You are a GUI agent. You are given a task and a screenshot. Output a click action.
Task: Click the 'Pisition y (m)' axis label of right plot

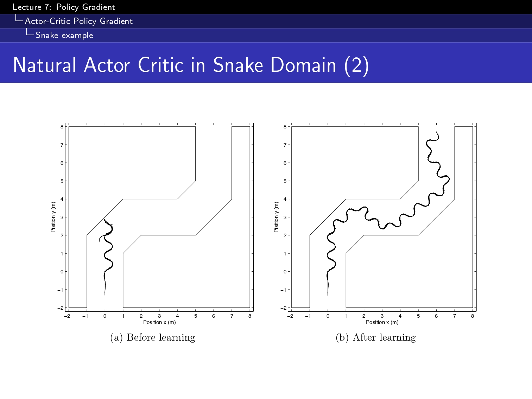(x=276, y=217)
